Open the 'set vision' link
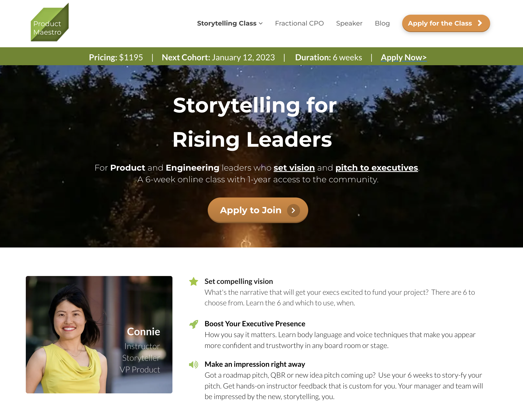This screenshot has width=523, height=420. 294,168
